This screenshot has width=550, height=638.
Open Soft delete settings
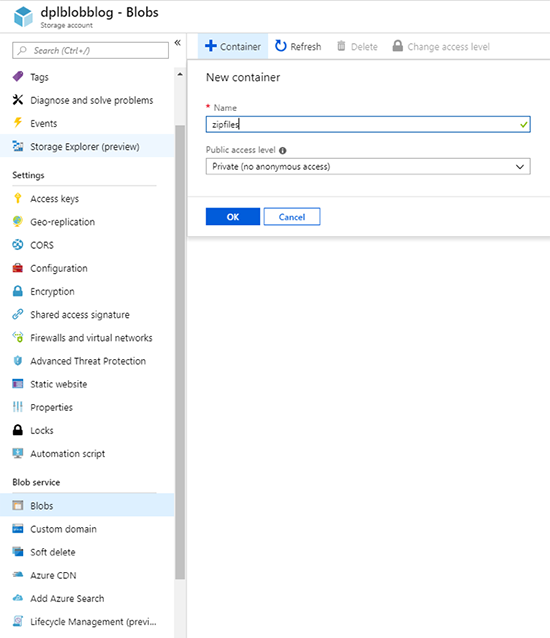[52, 552]
